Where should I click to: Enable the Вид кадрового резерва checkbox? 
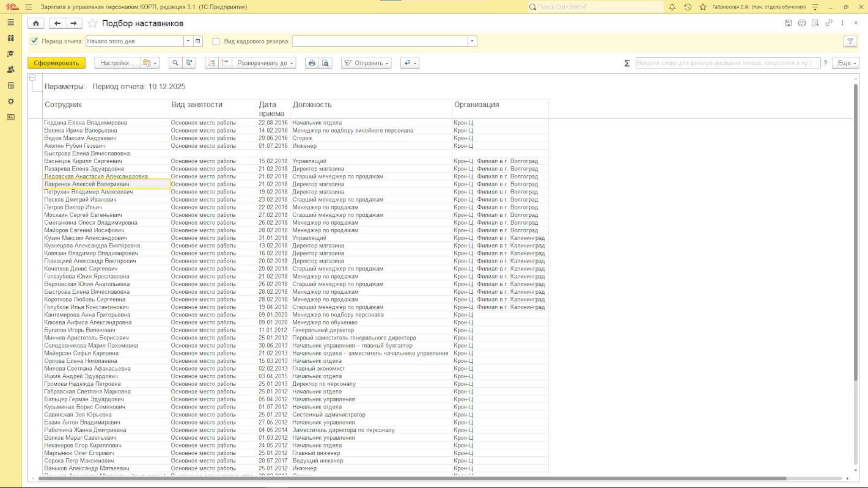[x=216, y=42]
